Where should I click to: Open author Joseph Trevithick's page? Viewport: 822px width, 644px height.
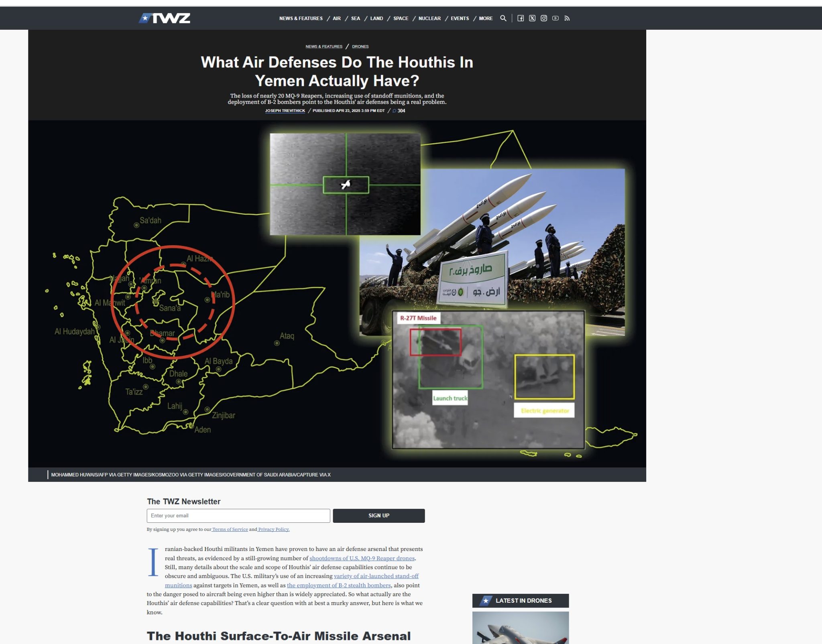[x=285, y=111]
